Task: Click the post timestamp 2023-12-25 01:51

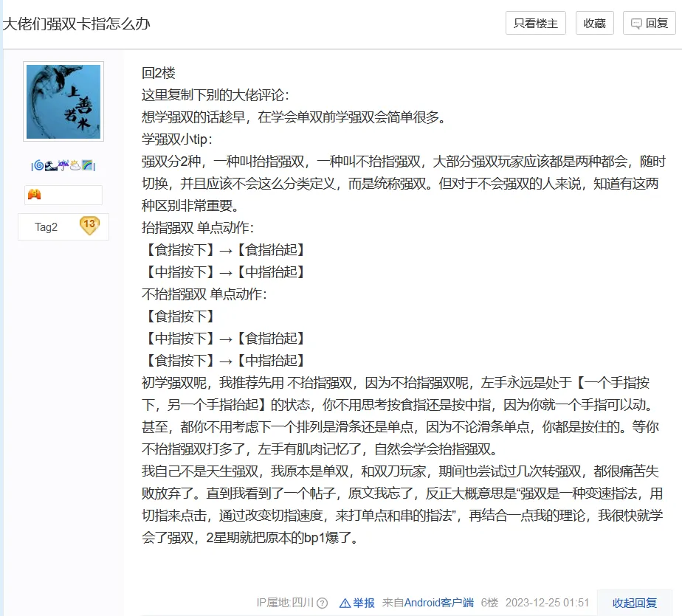Action: pyautogui.click(x=547, y=603)
